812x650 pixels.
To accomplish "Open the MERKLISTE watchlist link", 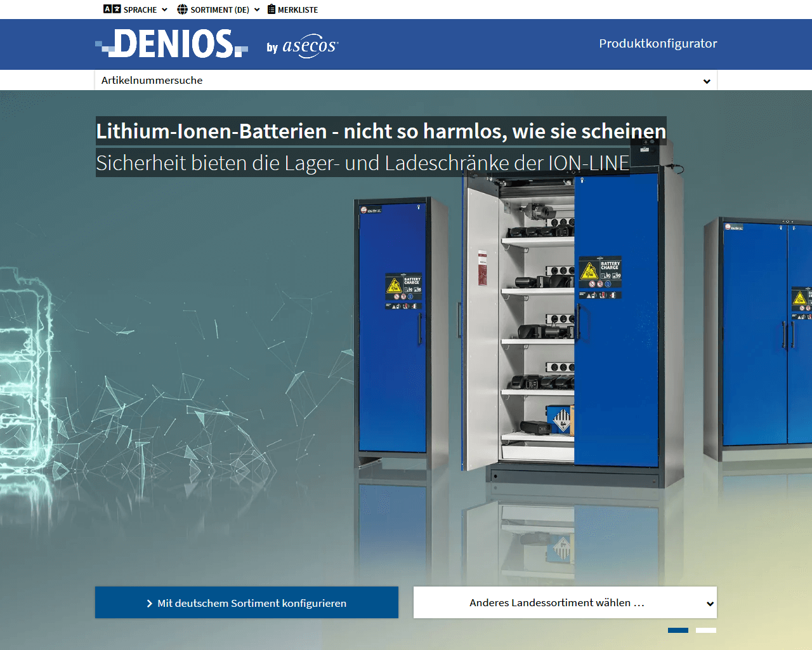I will (293, 10).
